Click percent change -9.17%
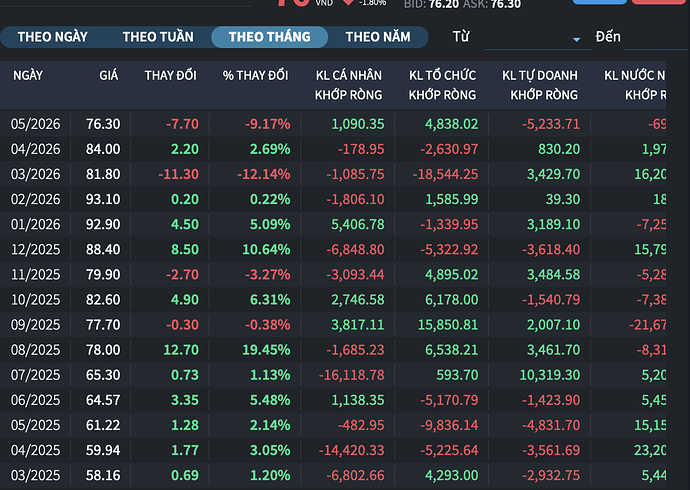This screenshot has width=690, height=490. pos(268,124)
